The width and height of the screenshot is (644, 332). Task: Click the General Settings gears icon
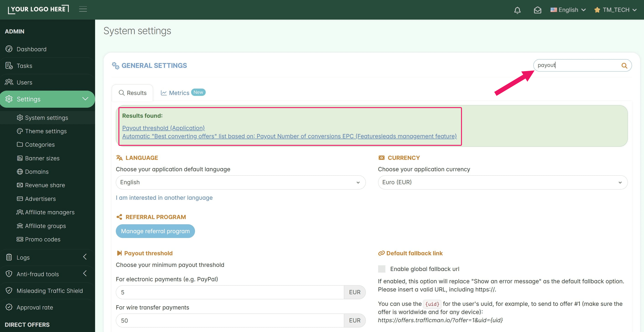click(x=115, y=66)
